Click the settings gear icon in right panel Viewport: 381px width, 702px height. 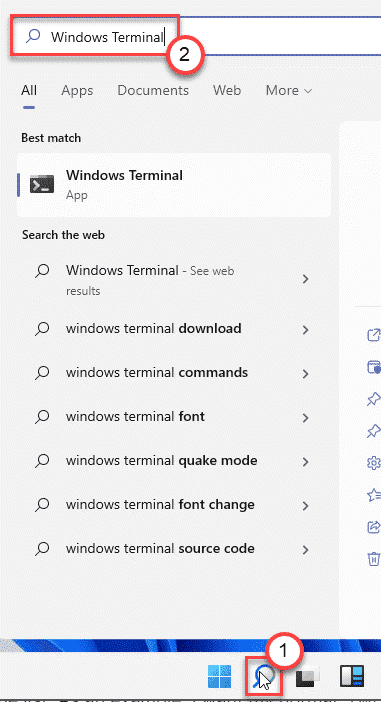[374, 463]
